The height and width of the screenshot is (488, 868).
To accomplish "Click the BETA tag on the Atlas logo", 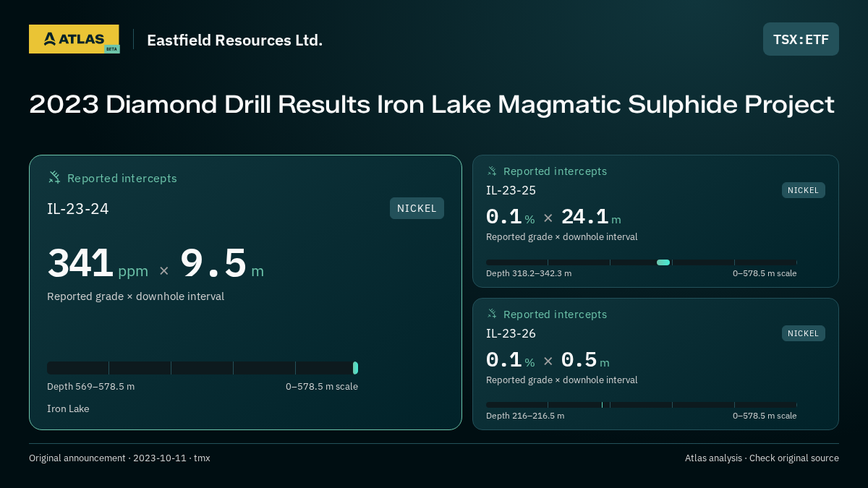I will 111,49.
